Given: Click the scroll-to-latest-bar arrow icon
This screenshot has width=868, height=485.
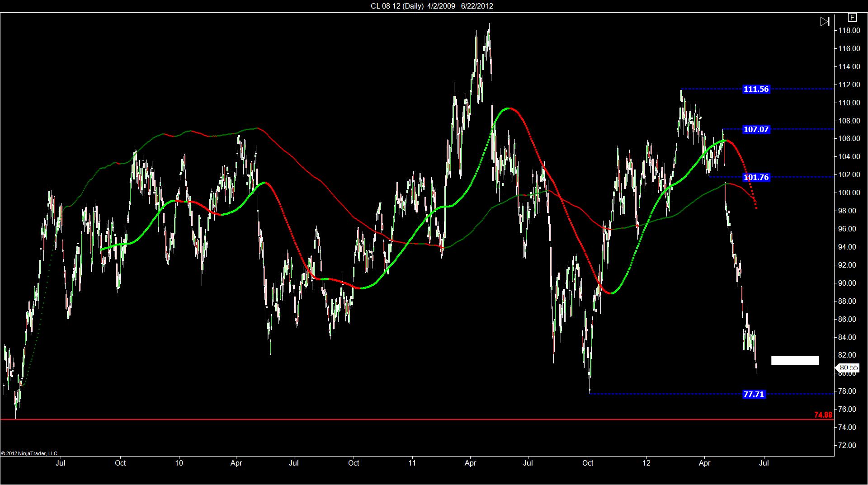Looking at the screenshot, I should click(825, 21).
